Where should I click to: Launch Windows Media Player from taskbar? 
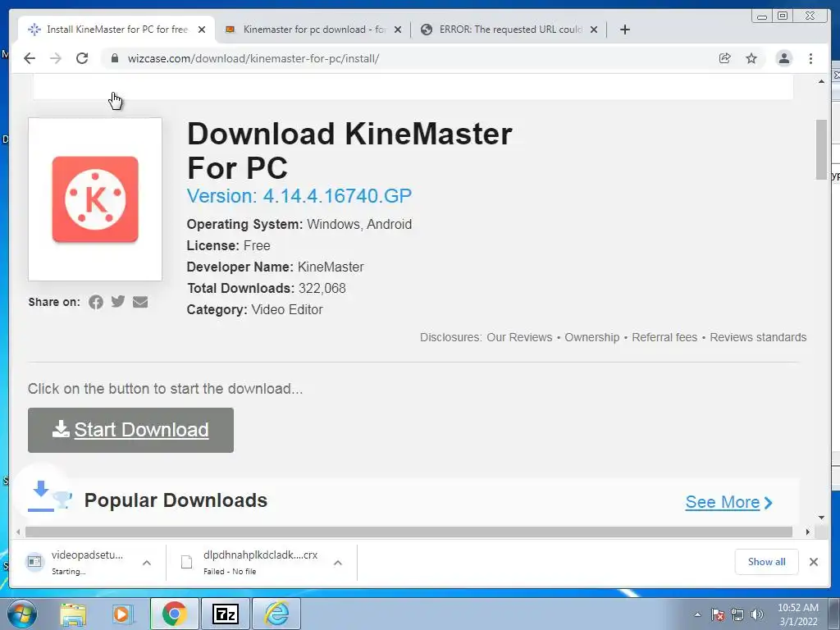(122, 614)
